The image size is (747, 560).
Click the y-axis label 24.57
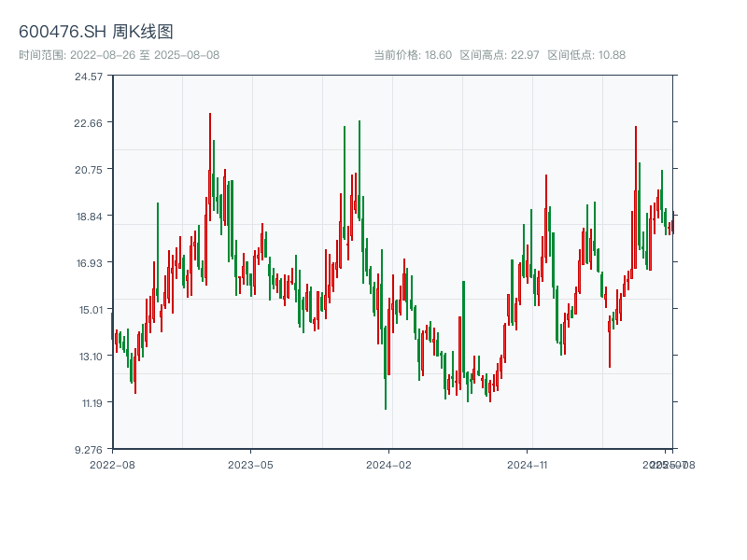89,77
